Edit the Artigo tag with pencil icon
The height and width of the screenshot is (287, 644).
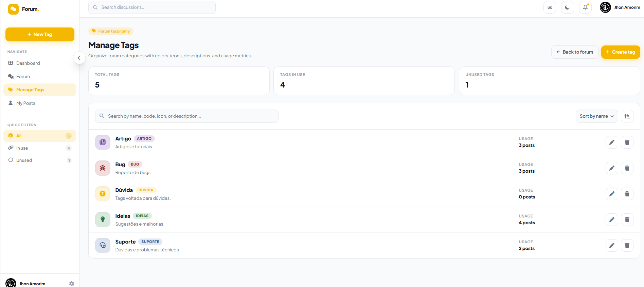click(612, 142)
